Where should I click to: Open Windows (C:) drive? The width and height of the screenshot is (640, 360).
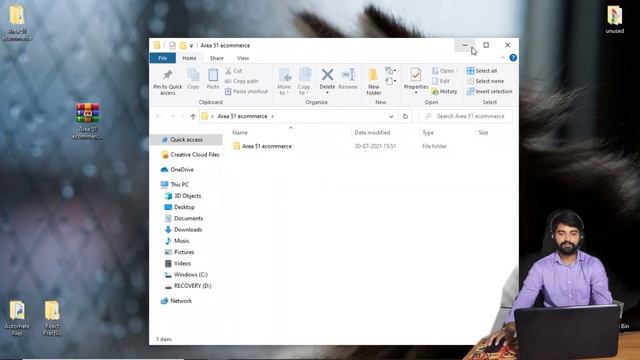[x=186, y=275]
